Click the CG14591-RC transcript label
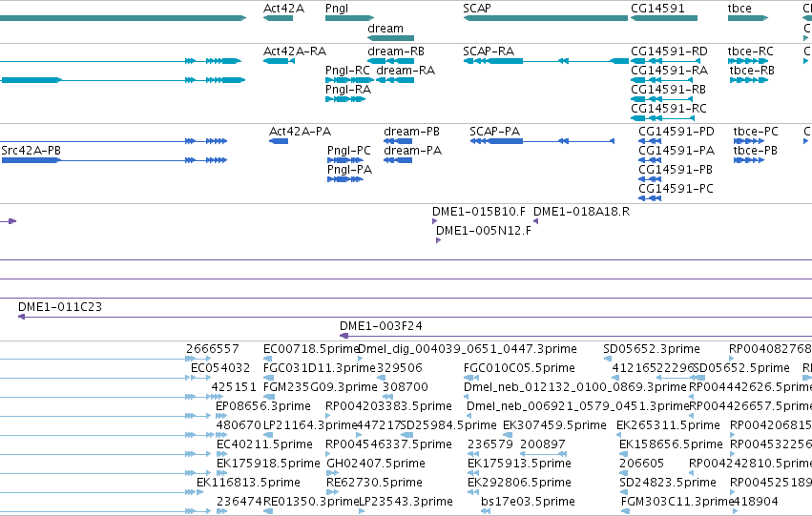Viewport: 812px width, 516px height. coord(669,109)
